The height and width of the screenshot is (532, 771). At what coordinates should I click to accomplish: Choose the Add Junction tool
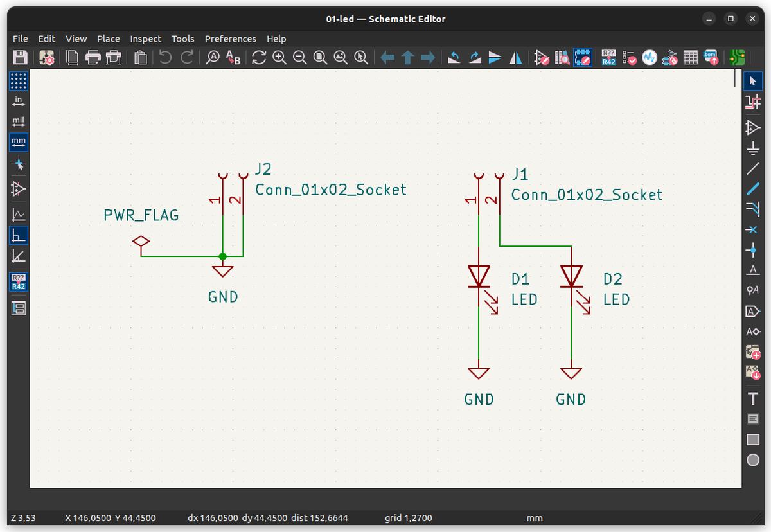click(x=753, y=250)
